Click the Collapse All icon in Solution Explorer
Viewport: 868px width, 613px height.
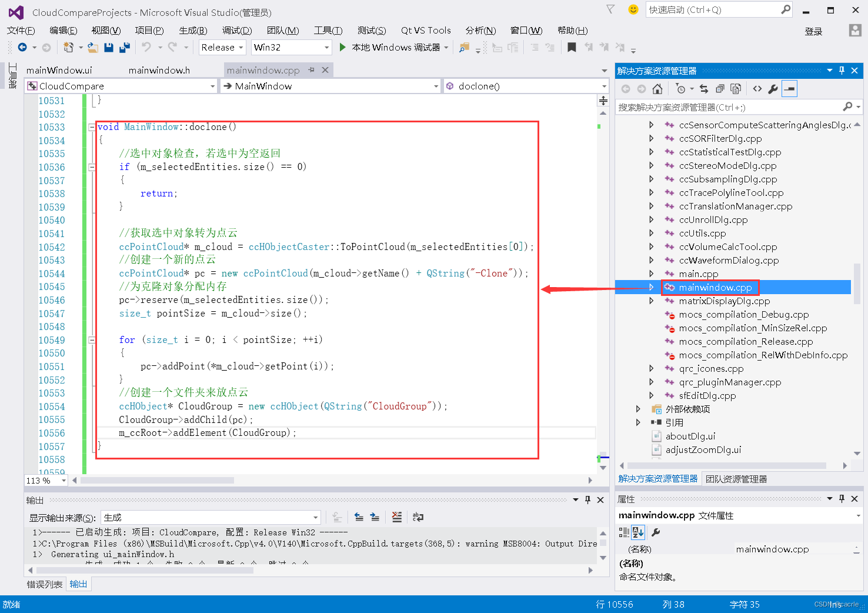[720, 89]
